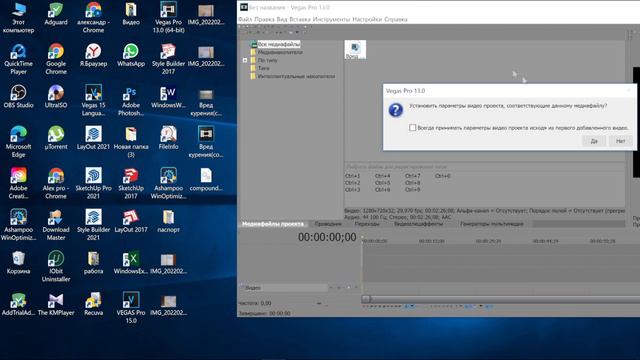Switch to the Переходы tab
This screenshot has height=360, width=640.
(367, 224)
